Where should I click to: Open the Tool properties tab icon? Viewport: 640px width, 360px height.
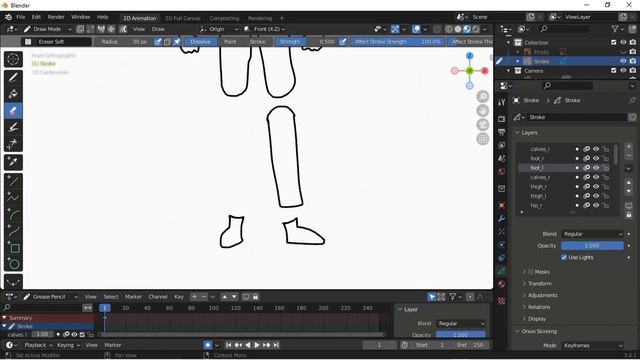click(x=502, y=102)
